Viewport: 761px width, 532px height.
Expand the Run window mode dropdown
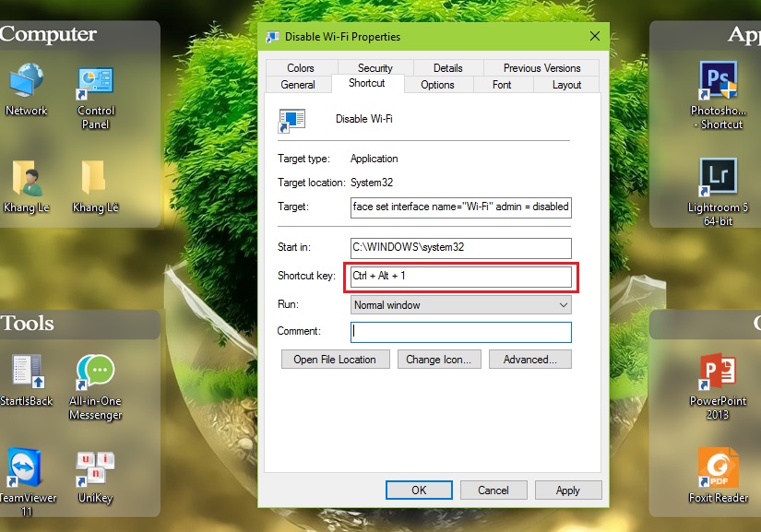(460, 305)
